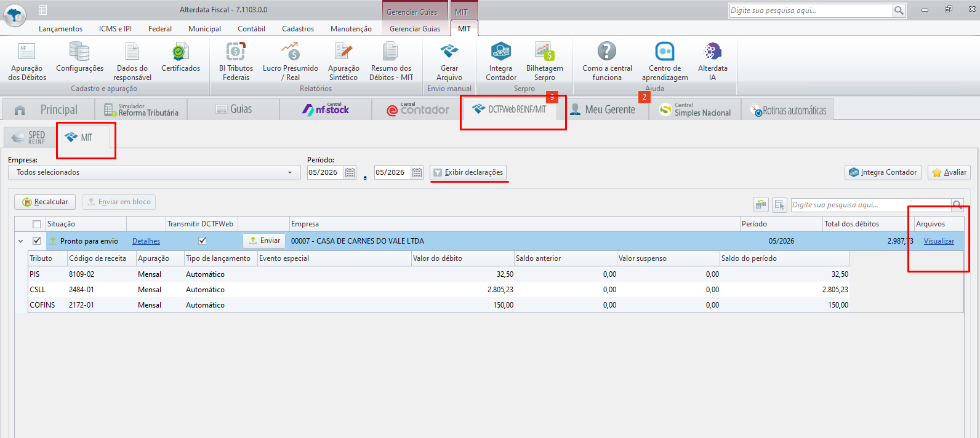
Task: Open the Cadastros menu
Action: [298, 29]
